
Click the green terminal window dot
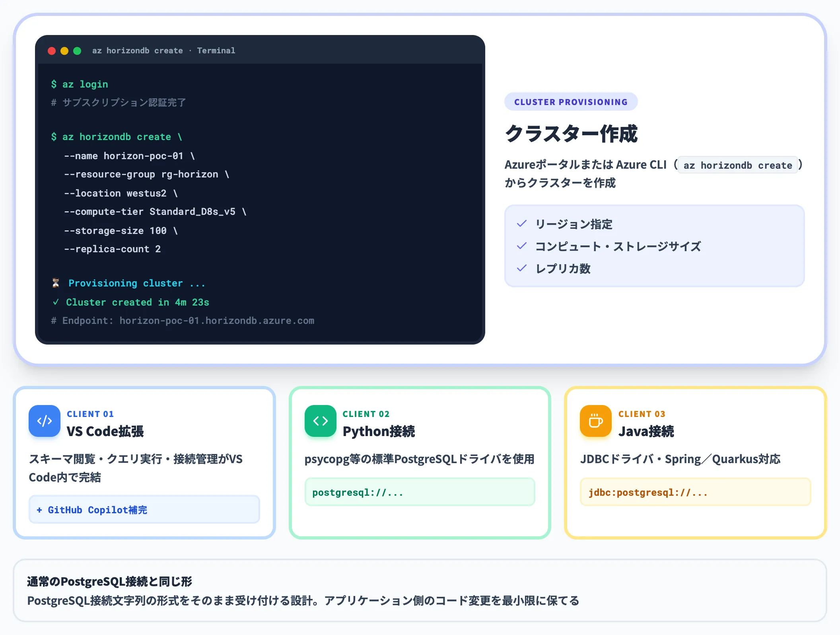77,51
